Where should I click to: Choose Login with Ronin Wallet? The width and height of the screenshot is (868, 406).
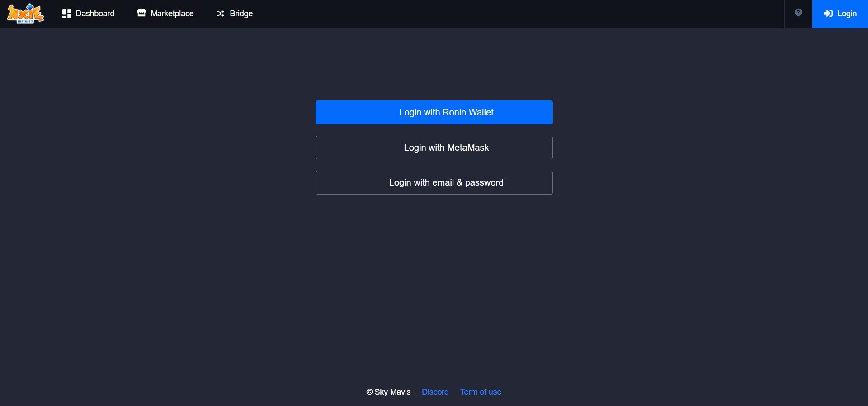[434, 112]
